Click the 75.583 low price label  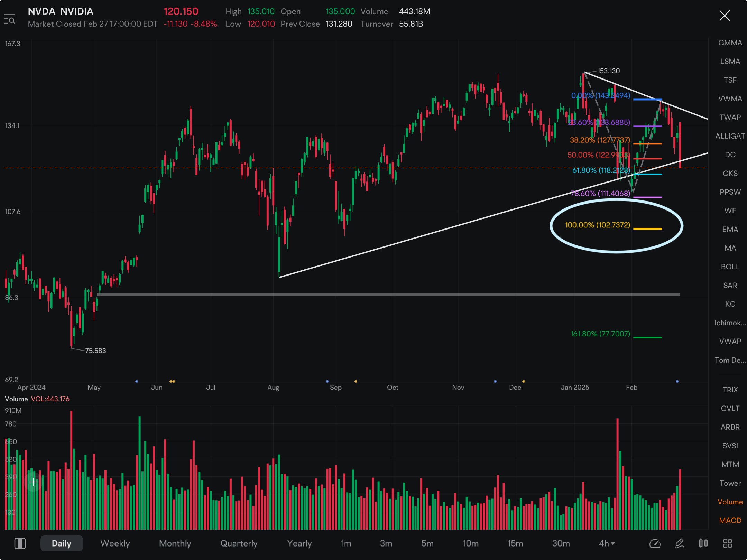click(x=95, y=351)
